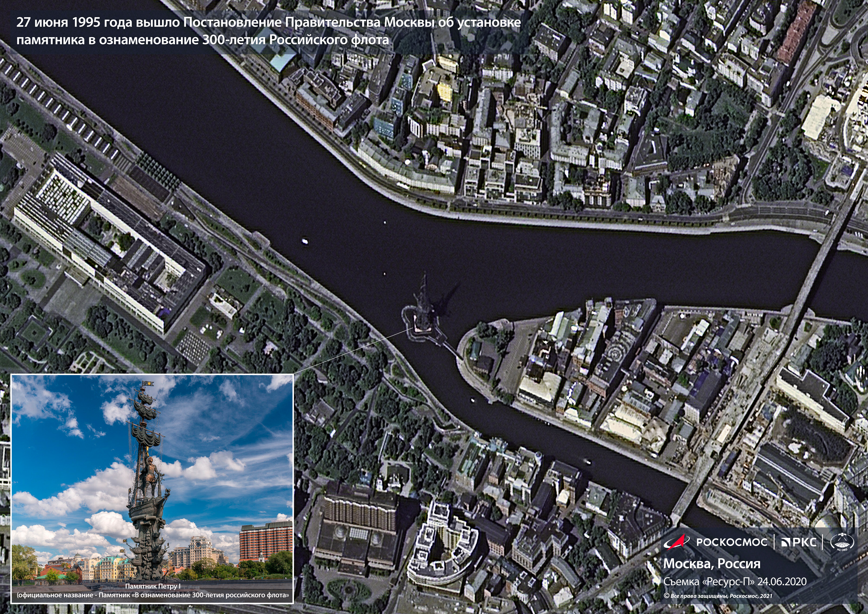
Task: Click the 'Памятник Петру I' caption
Action: coord(153,586)
